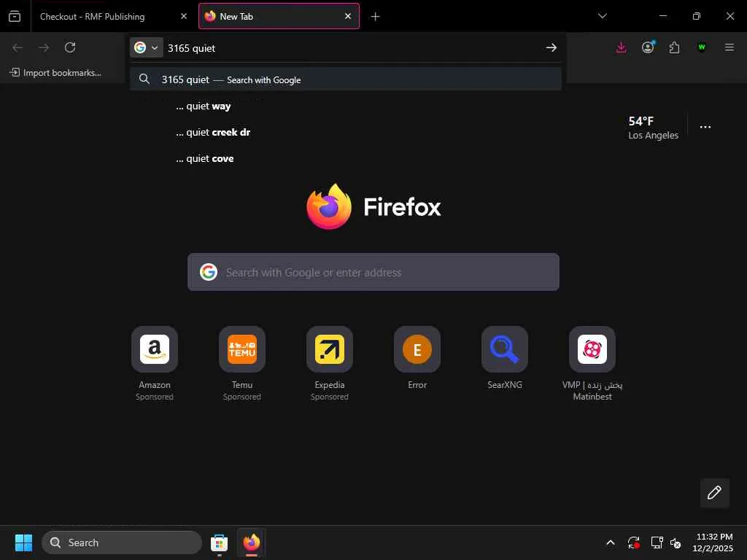Click the pencil Customize new tab icon
The image size is (747, 560).
pos(715,492)
